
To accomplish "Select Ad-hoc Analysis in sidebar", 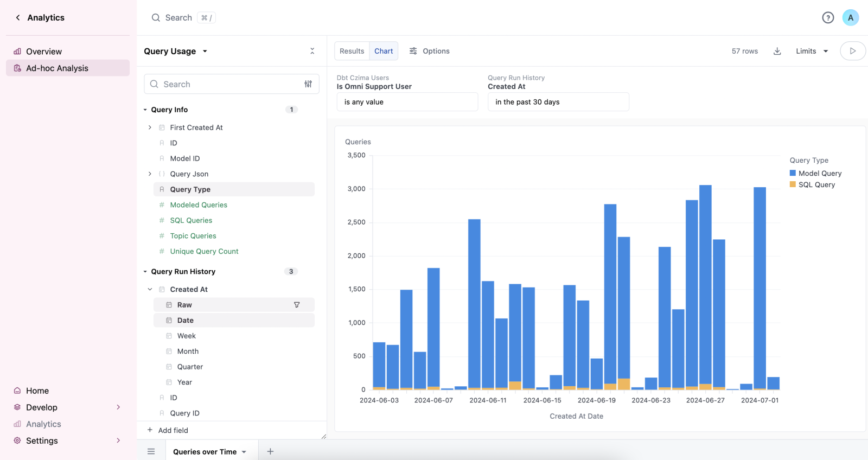I will [x=57, y=68].
